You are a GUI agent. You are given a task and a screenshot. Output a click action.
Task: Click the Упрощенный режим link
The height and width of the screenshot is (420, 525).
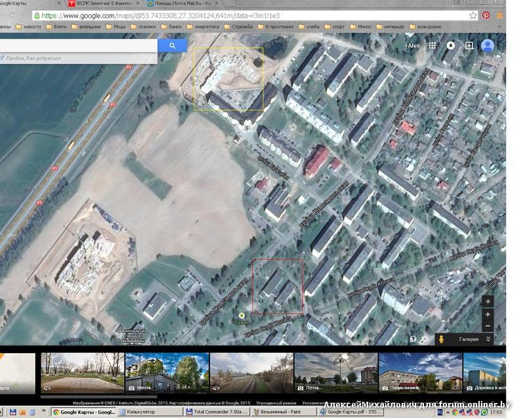276,403
